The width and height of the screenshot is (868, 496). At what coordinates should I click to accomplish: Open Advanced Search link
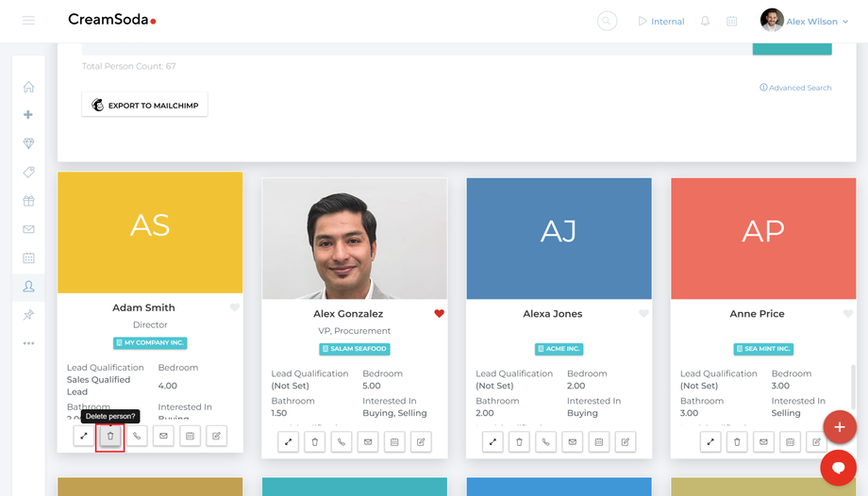click(x=795, y=88)
